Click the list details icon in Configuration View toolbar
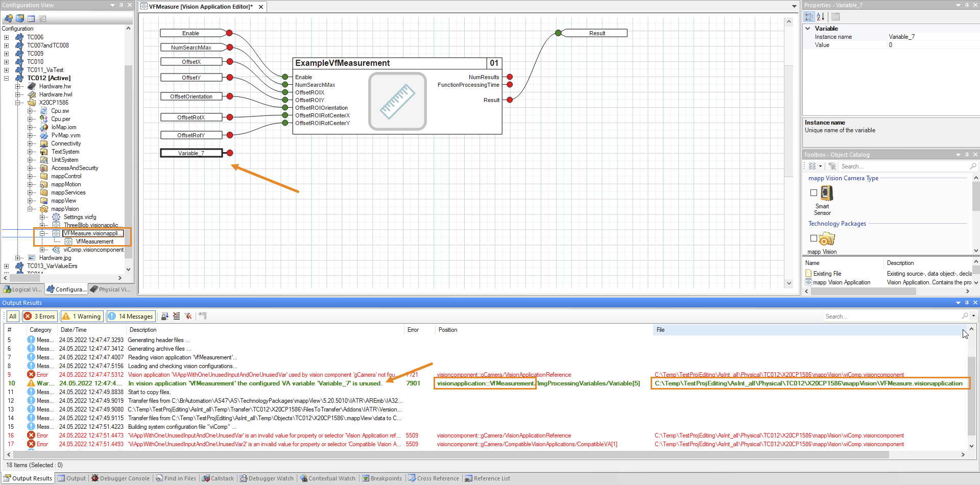Viewport: 980px width, 485px height. (x=42, y=18)
